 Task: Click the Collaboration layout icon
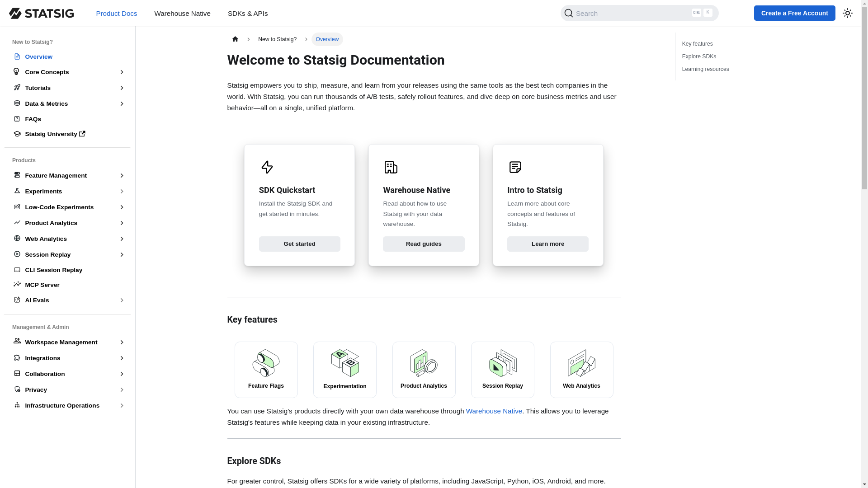tap(17, 373)
